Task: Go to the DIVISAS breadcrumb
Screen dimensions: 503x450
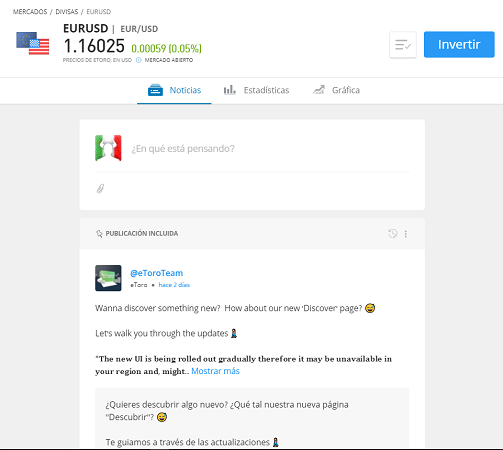Action: point(67,12)
